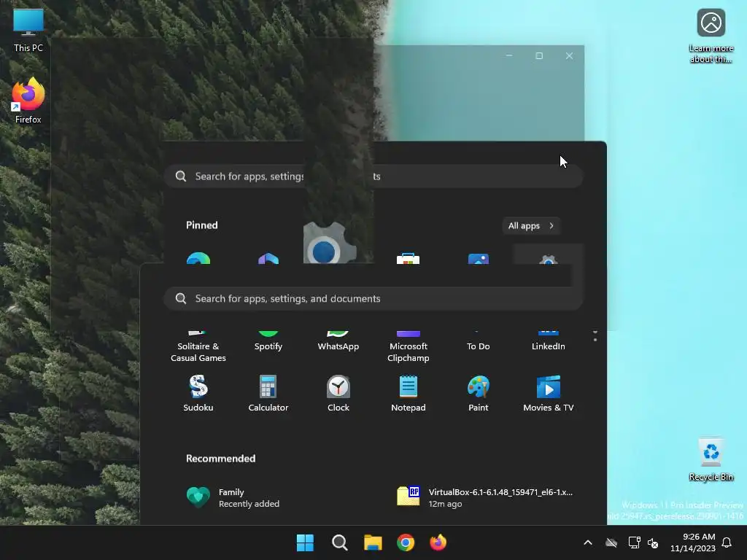Launch Calculator from pinned apps
The height and width of the screenshot is (560, 747).
coord(268,393)
